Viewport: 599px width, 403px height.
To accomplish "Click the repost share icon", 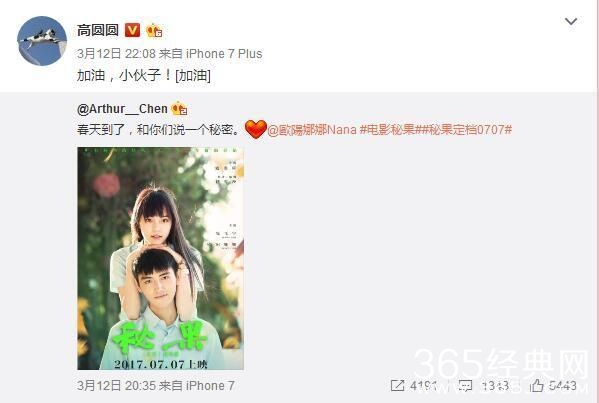I will tap(397, 385).
